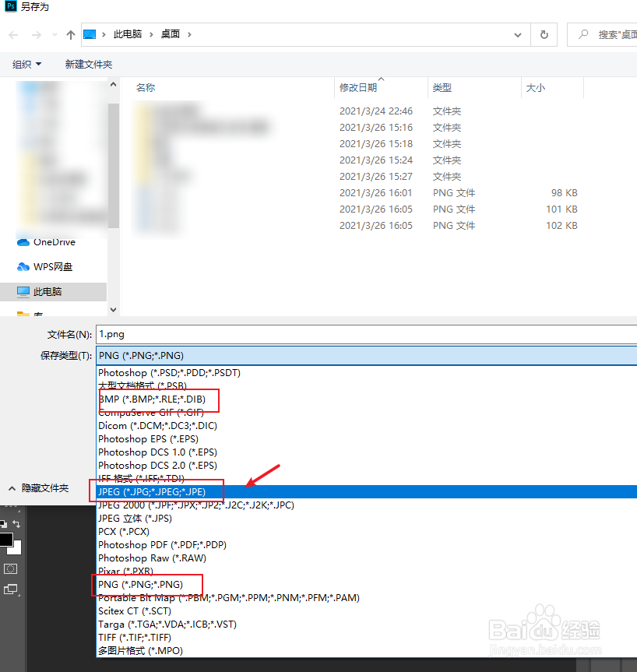Screen dimensions: 637x672
Task: Open the 组织 menu
Action: 26,65
